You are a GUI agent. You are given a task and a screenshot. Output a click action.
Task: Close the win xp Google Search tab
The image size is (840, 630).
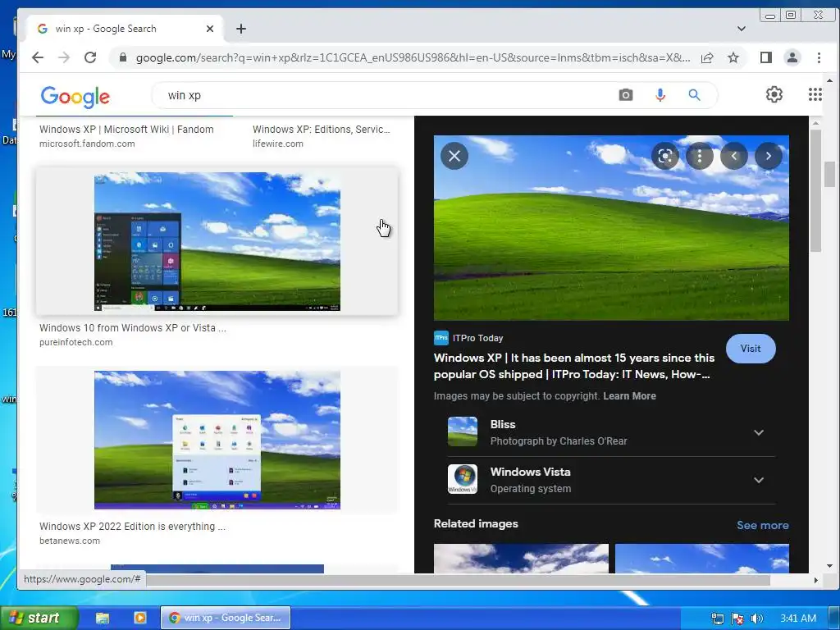(210, 29)
